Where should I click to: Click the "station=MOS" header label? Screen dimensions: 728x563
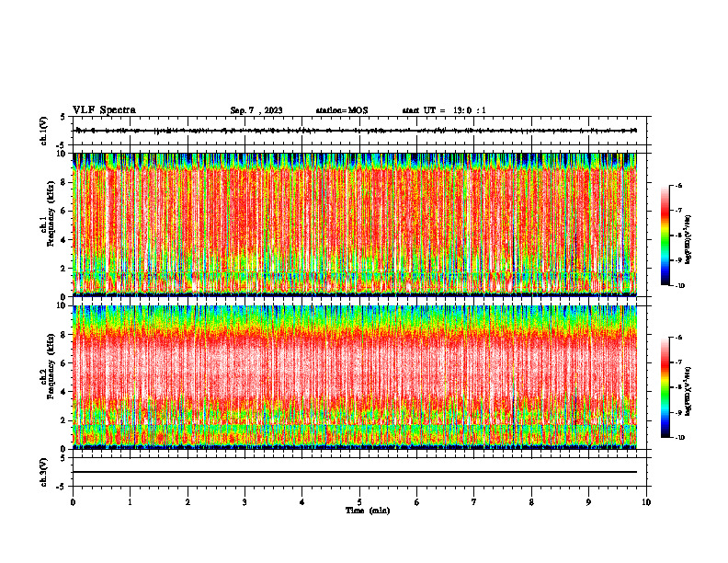(x=342, y=110)
